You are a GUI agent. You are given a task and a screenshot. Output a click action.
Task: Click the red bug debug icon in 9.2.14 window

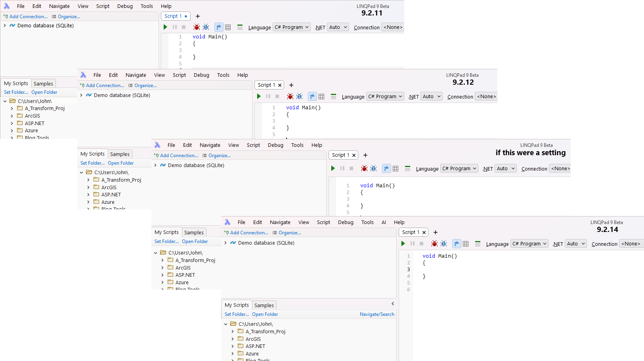pyautogui.click(x=434, y=243)
